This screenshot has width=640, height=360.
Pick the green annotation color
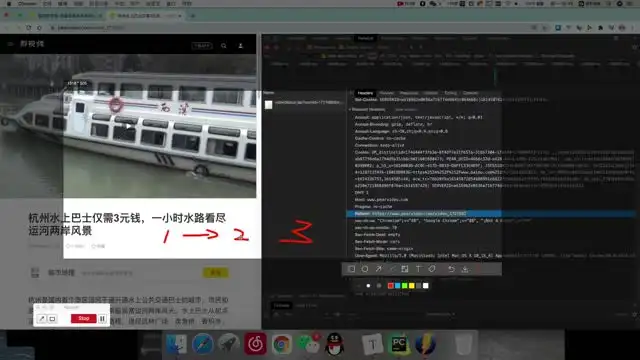[x=404, y=286]
